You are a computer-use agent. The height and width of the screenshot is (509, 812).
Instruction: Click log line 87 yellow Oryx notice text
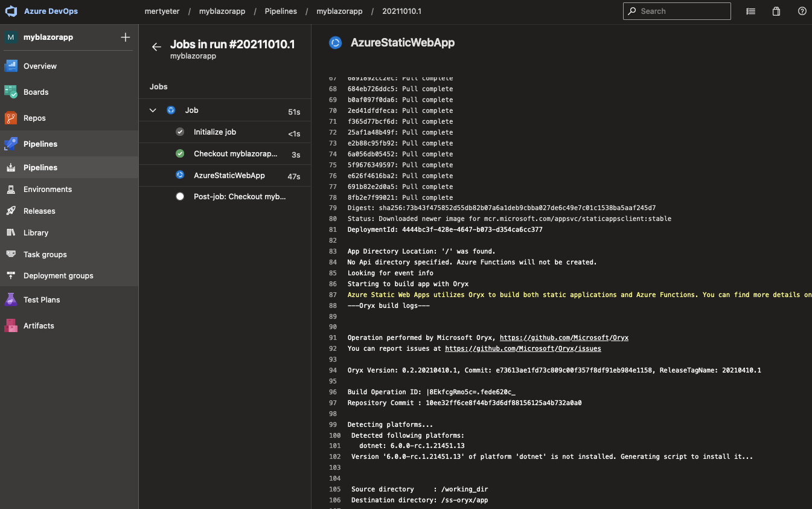580,295
